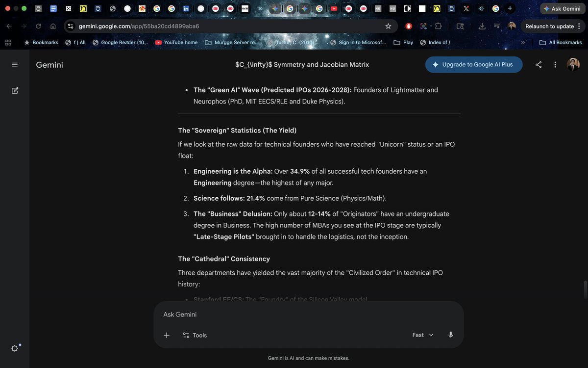Click the Ask Gemini prompt field
Viewport: 588px width, 368px height.
[x=309, y=315]
